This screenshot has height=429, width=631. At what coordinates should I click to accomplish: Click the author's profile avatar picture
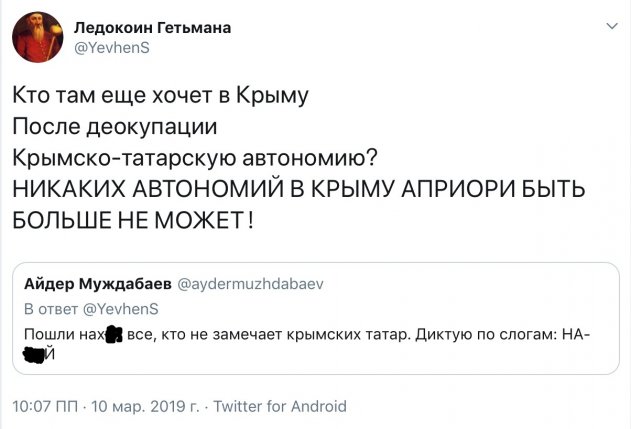(38, 39)
